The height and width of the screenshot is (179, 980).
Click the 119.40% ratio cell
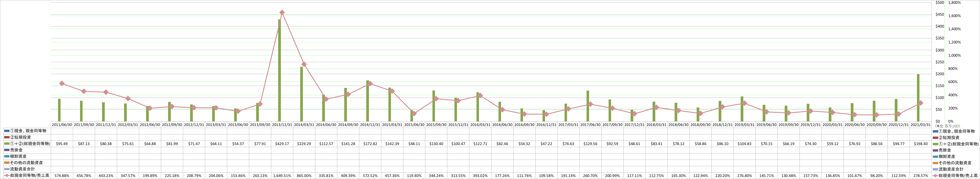[414, 175]
